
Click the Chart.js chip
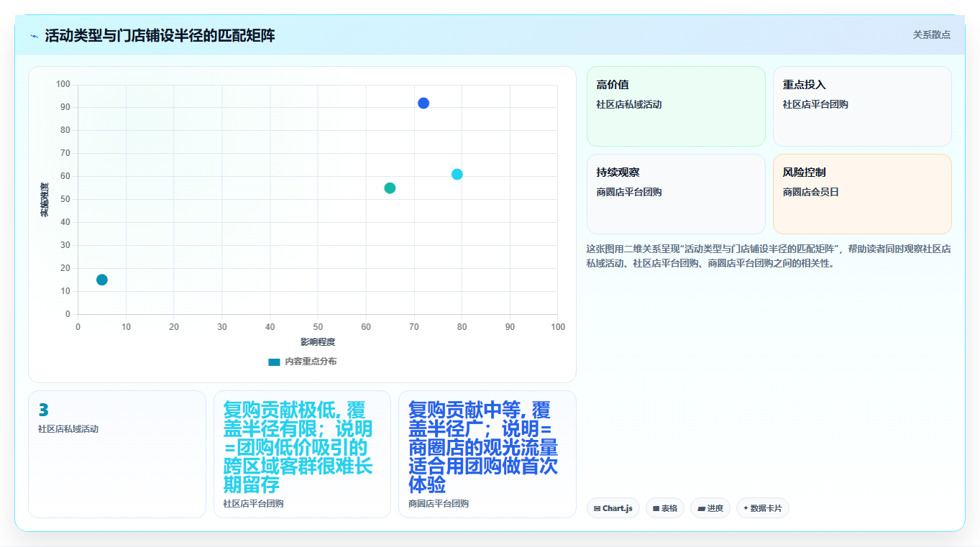click(x=613, y=508)
